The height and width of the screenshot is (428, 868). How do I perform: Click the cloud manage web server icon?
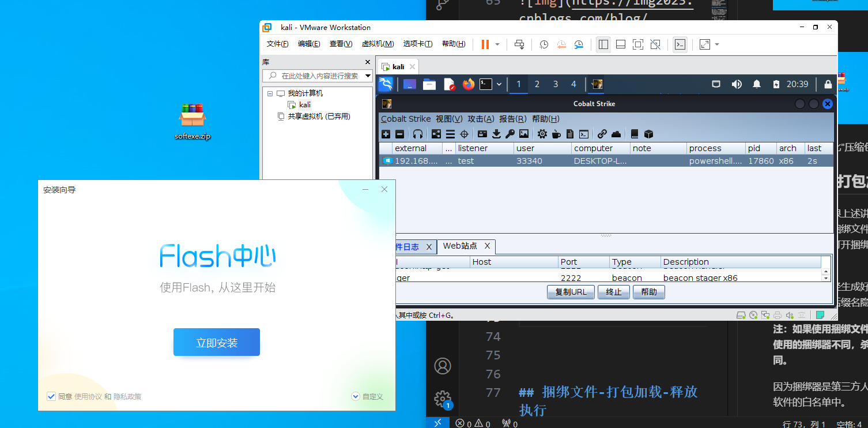point(616,134)
